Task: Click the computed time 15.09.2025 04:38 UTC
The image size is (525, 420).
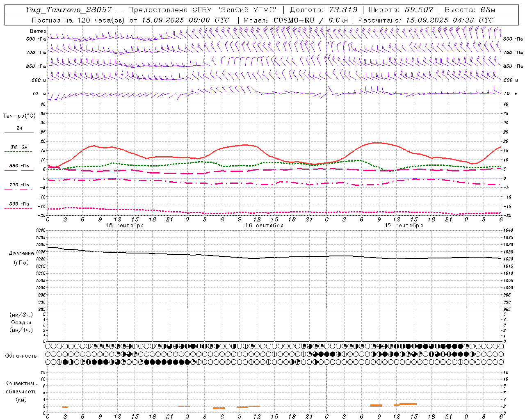Action: [450, 20]
